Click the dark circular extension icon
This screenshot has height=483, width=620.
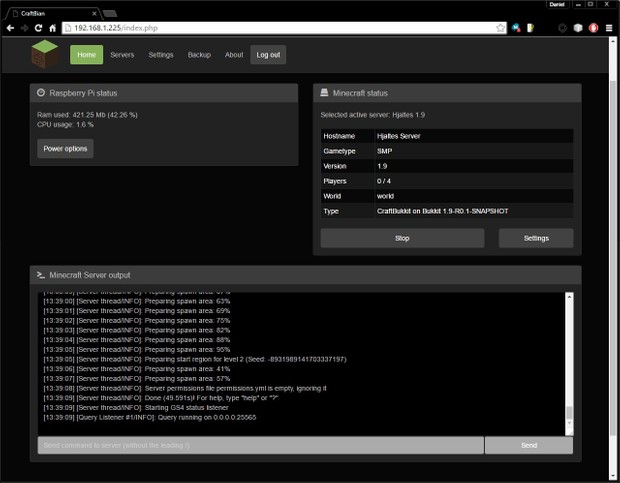click(562, 28)
